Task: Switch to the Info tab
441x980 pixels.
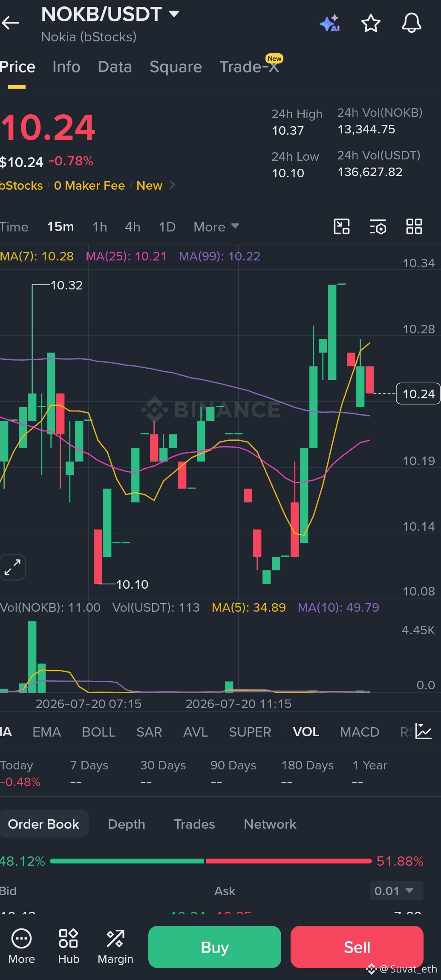Action: 66,67
